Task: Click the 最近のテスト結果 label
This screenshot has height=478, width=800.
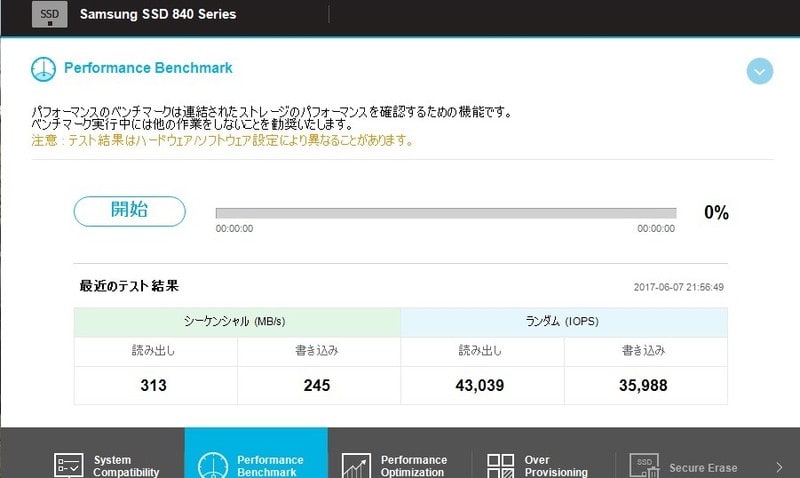Action: (129, 286)
